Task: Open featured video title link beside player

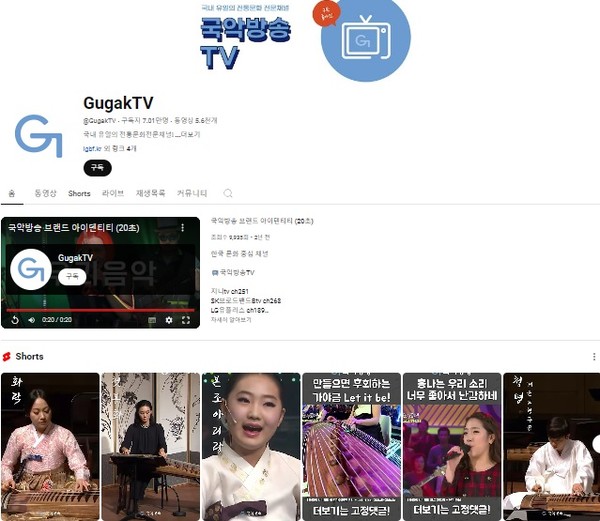Action: point(262,221)
